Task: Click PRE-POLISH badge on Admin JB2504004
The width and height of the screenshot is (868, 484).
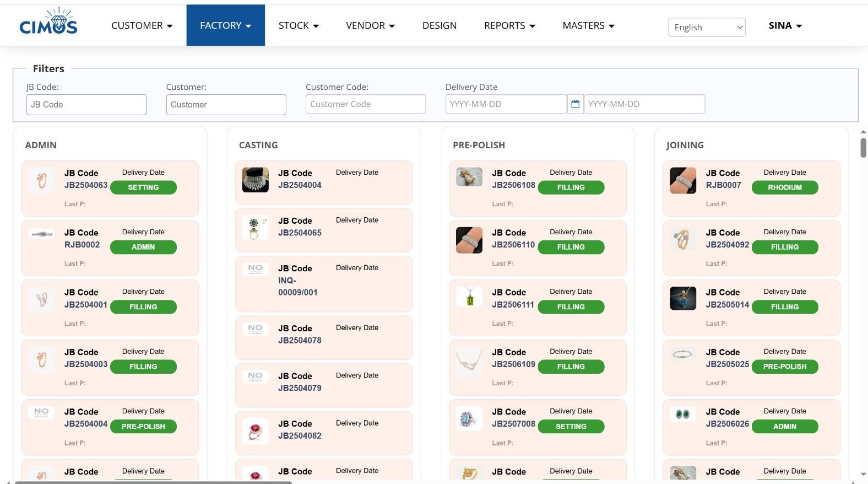Action: click(143, 427)
